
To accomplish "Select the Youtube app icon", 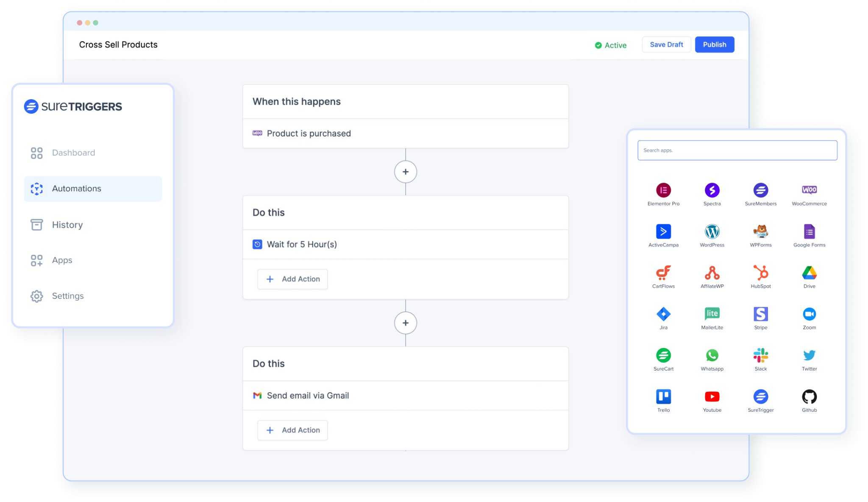I will click(x=712, y=396).
